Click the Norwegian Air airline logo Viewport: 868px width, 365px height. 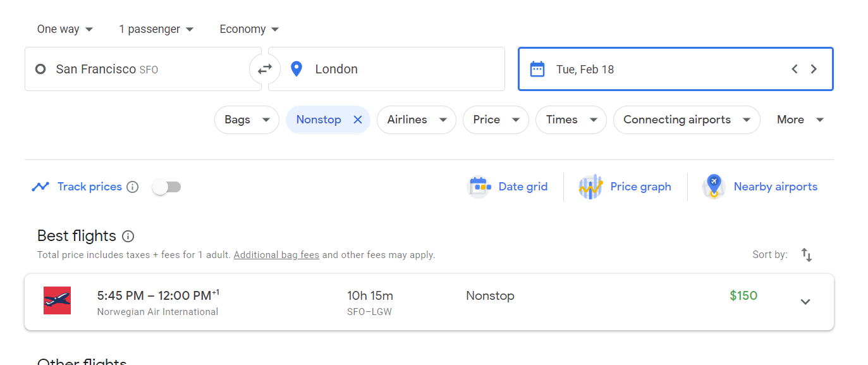(57, 300)
